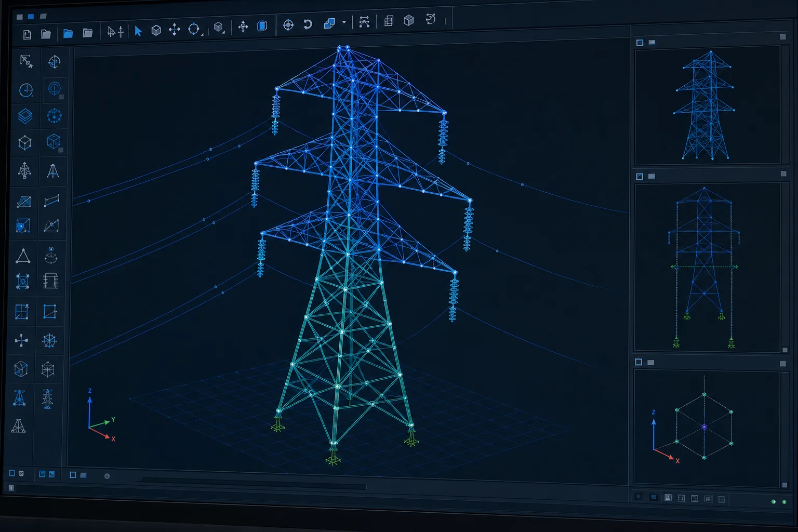Toggle the first blue view button below the palette
Screen dimensions: 798x532
[43, 474]
